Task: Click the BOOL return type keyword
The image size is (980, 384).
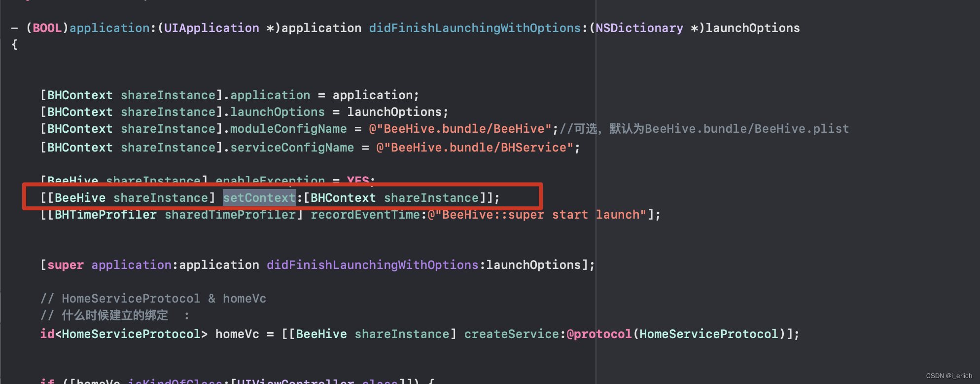Action: (47, 28)
